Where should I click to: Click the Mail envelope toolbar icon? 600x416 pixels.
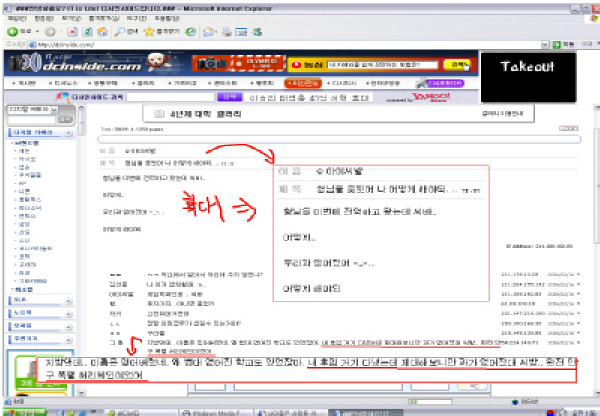click(x=209, y=32)
